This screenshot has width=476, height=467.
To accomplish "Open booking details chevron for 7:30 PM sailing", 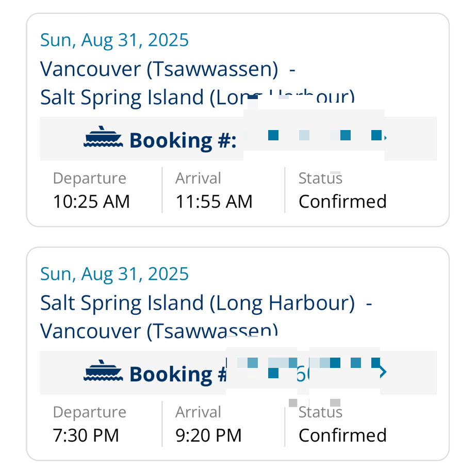I will (383, 372).
